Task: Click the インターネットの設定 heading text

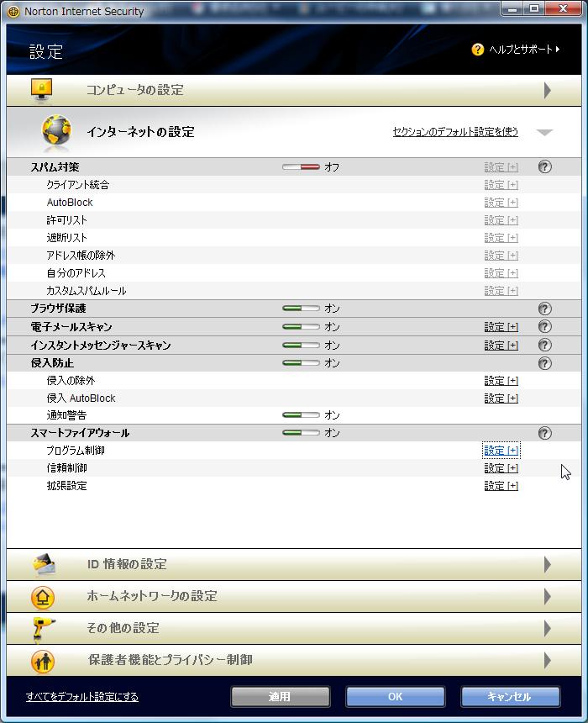Action: tap(140, 132)
